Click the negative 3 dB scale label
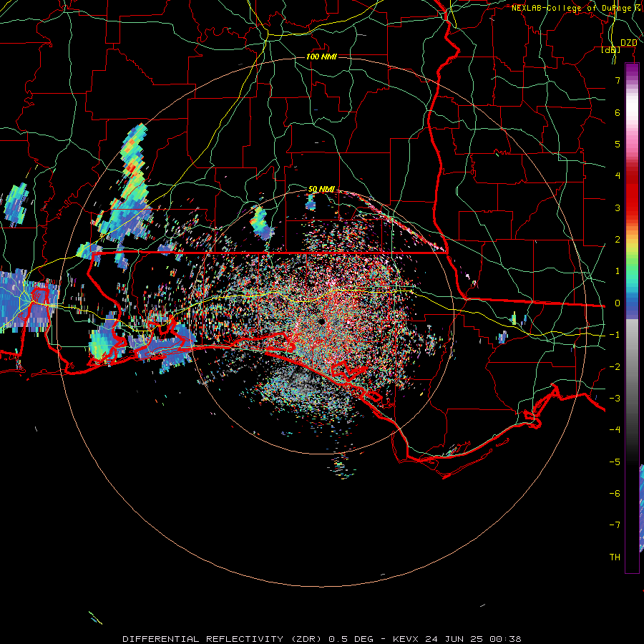Screen dimensions: 644x644 [x=615, y=399]
